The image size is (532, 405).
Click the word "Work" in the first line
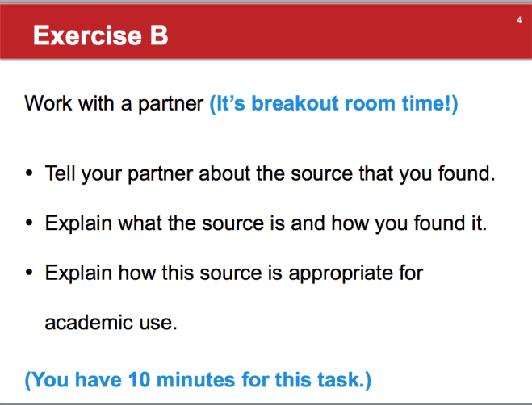pyautogui.click(x=46, y=105)
